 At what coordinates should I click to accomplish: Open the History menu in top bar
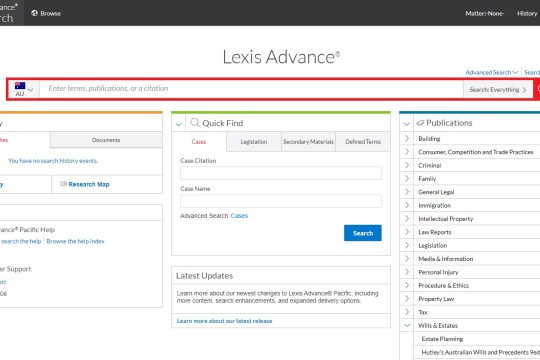tap(527, 13)
